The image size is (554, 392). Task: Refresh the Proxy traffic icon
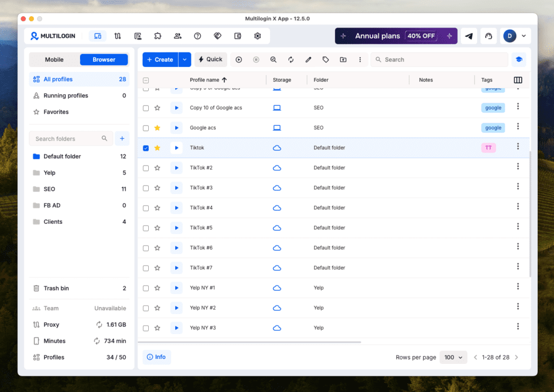coord(100,324)
